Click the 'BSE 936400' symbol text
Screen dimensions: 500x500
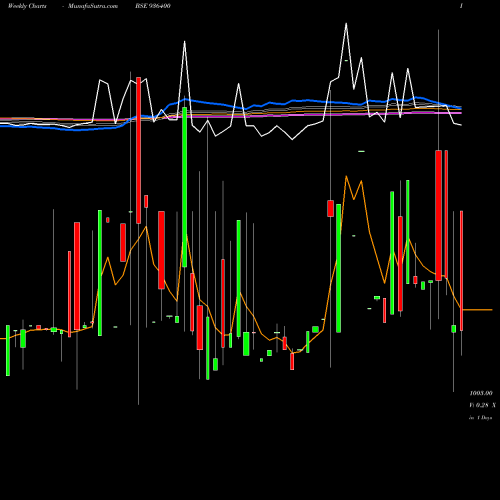point(153,6)
